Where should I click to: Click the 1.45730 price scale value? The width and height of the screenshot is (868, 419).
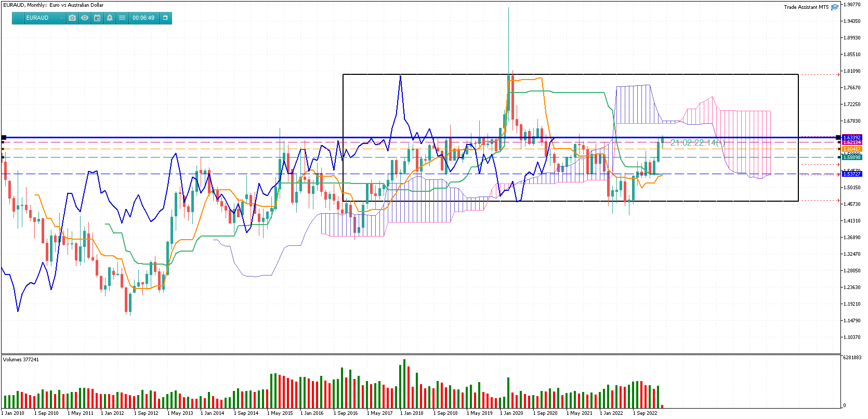852,204
